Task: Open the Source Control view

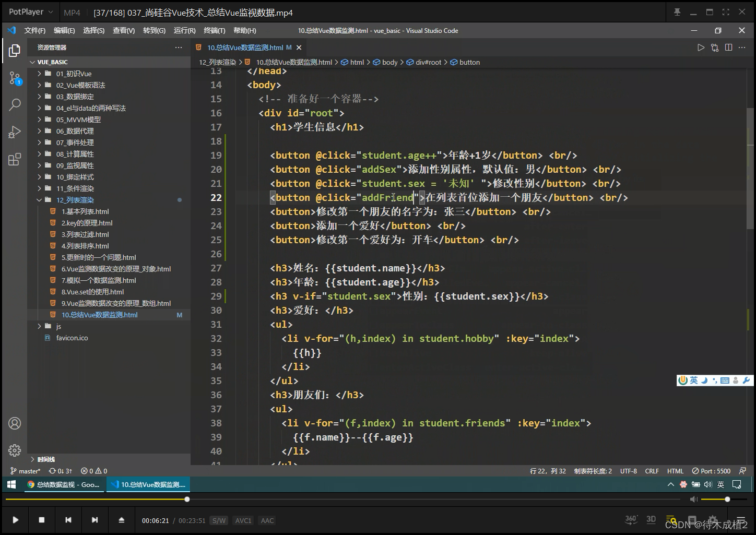Action: [15, 79]
